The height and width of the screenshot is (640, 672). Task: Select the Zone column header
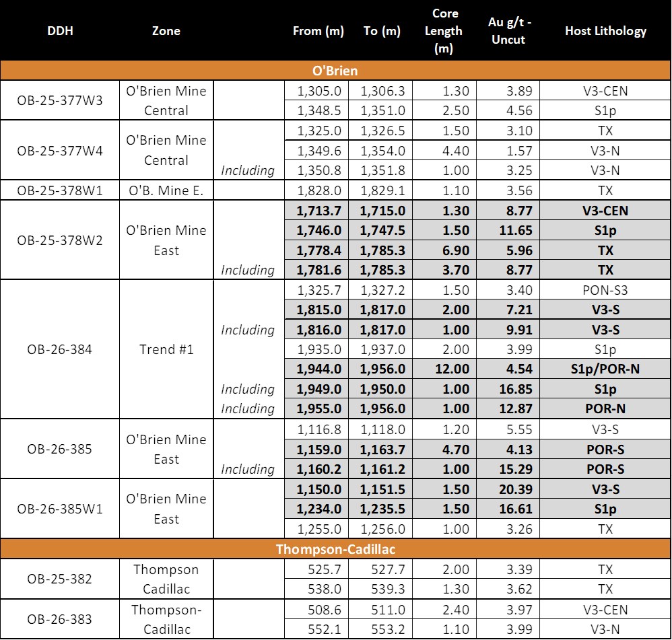coord(166,31)
